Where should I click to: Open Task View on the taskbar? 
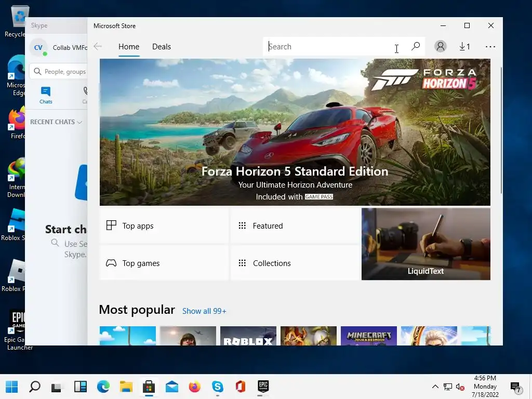(57, 387)
